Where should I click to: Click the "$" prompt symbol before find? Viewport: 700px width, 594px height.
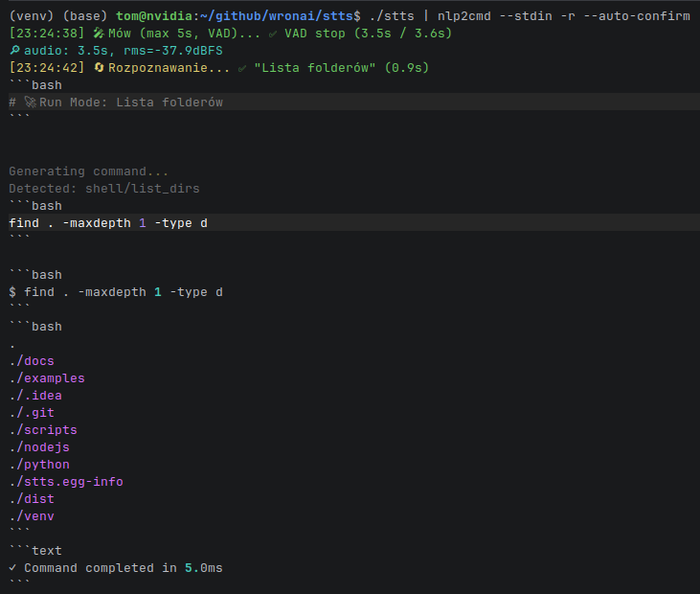tap(12, 292)
